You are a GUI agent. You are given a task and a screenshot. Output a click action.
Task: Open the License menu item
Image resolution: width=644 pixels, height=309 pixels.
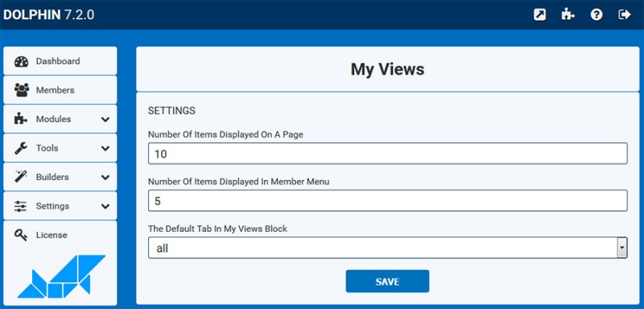click(60, 235)
